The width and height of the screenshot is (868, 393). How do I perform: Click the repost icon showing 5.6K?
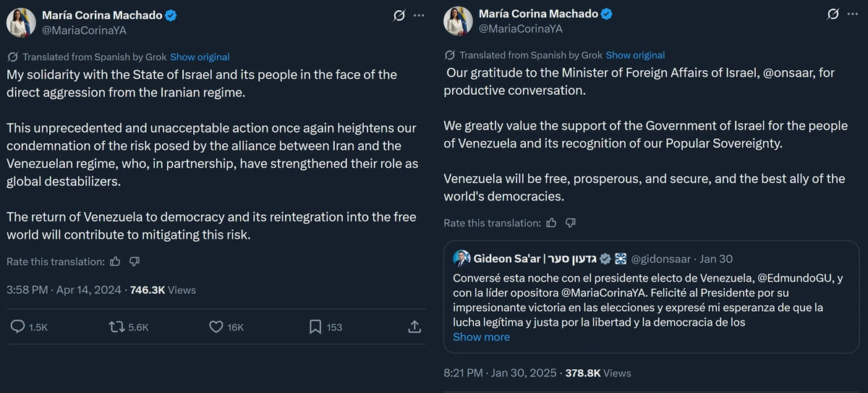(x=116, y=327)
